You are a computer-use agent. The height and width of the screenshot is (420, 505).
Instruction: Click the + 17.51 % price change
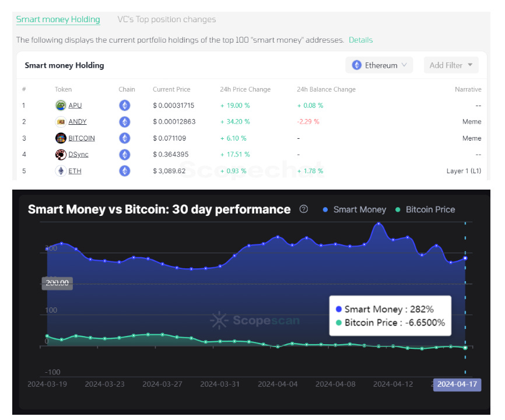tap(235, 155)
